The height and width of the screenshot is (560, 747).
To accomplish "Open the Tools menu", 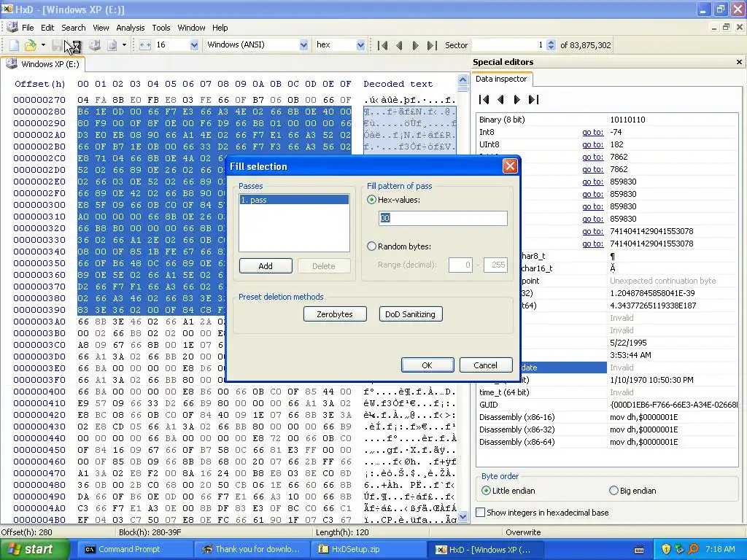I will click(161, 28).
